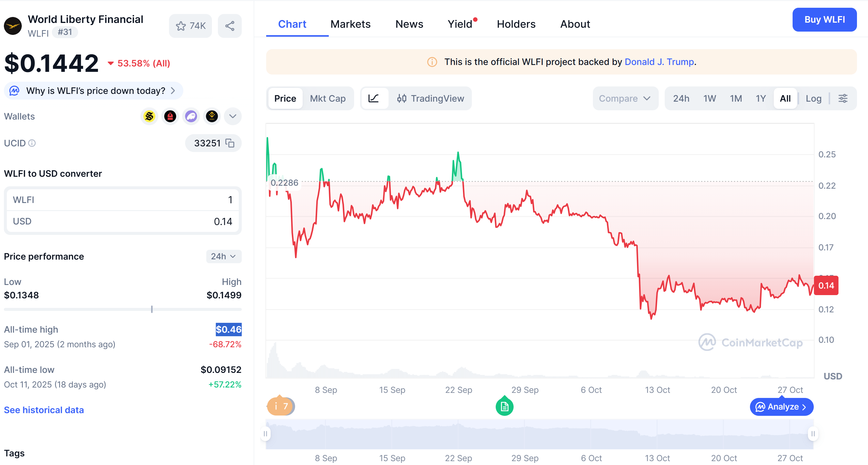Click the Buy WLFI button
The width and height of the screenshot is (868, 465).
pos(824,20)
